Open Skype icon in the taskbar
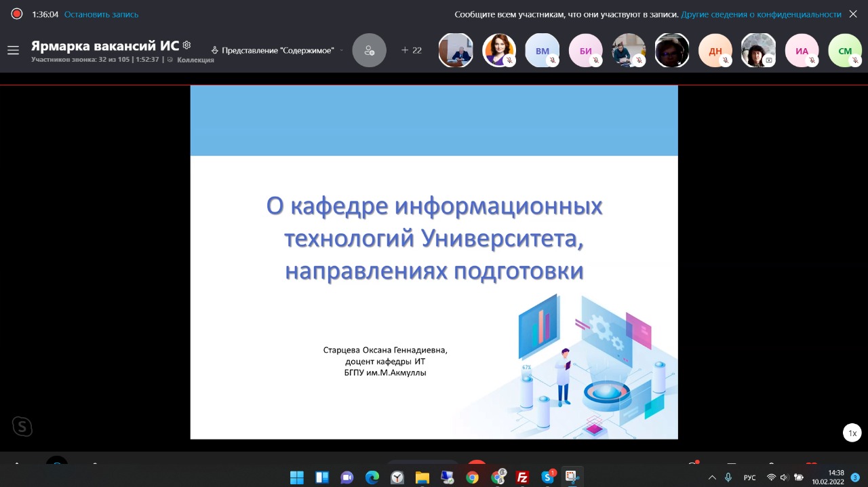Screen dimensions: 868x487 tap(547, 478)
